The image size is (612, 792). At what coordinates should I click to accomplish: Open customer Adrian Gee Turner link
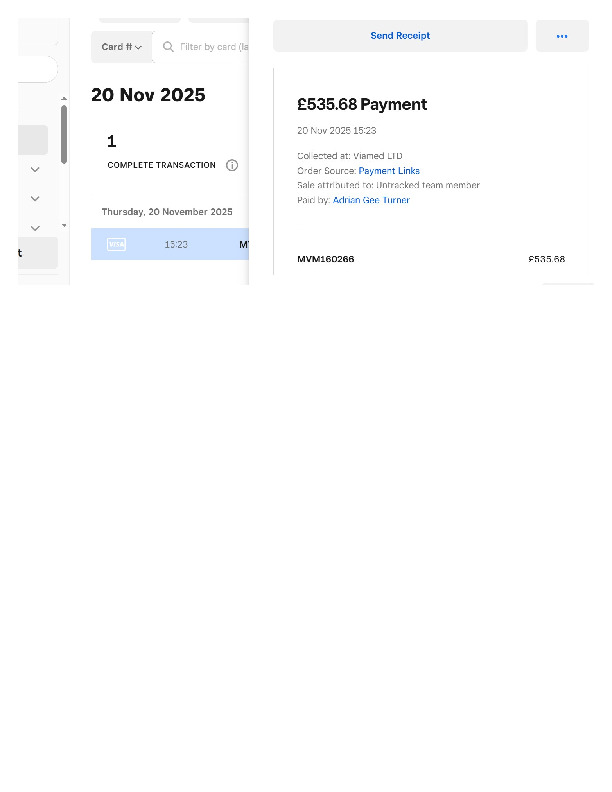coord(371,200)
